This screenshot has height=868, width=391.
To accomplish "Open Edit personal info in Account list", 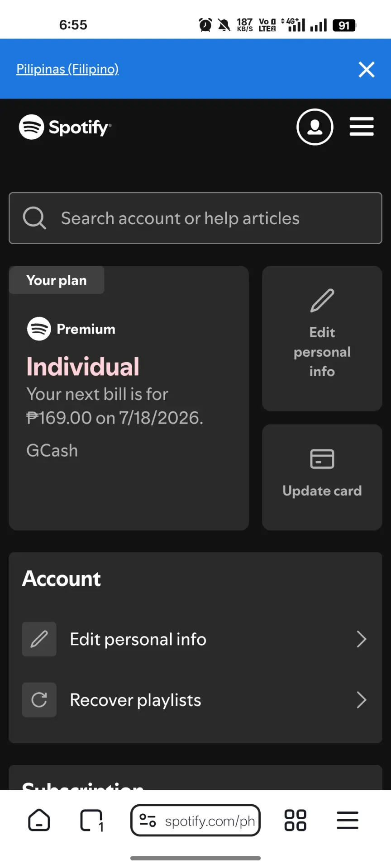I will point(195,639).
